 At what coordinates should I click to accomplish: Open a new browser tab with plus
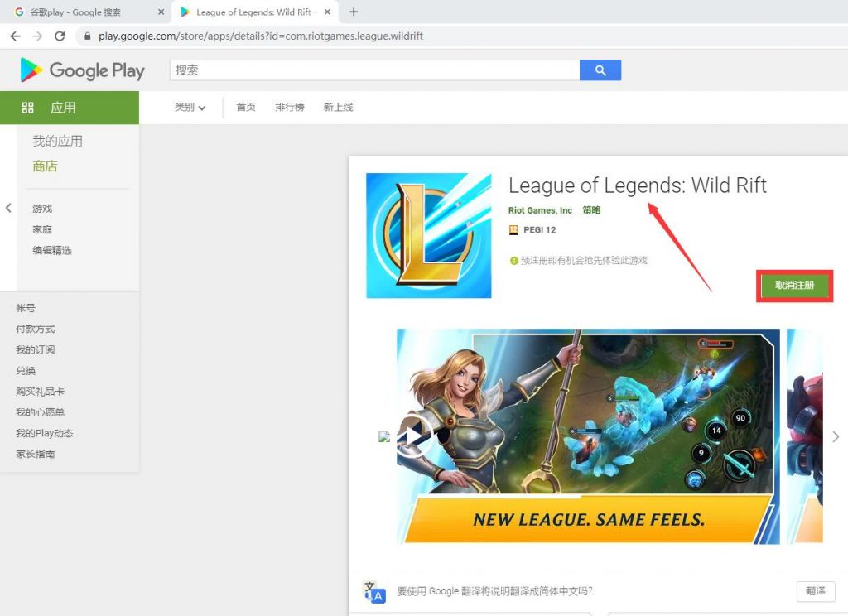pyautogui.click(x=354, y=12)
